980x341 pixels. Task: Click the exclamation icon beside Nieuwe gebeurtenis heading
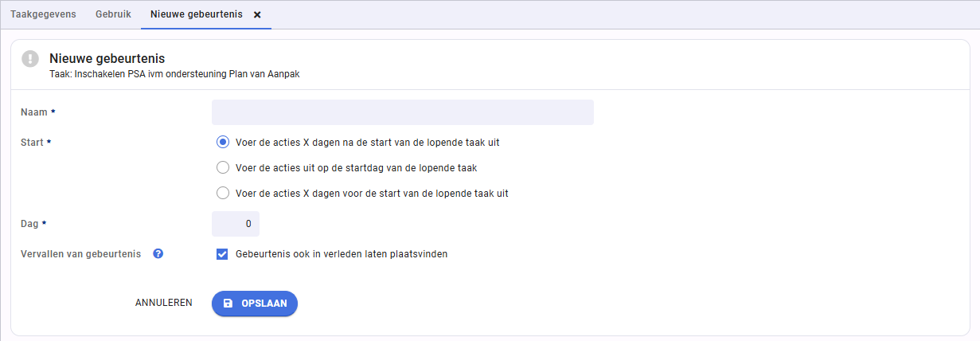pyautogui.click(x=30, y=59)
